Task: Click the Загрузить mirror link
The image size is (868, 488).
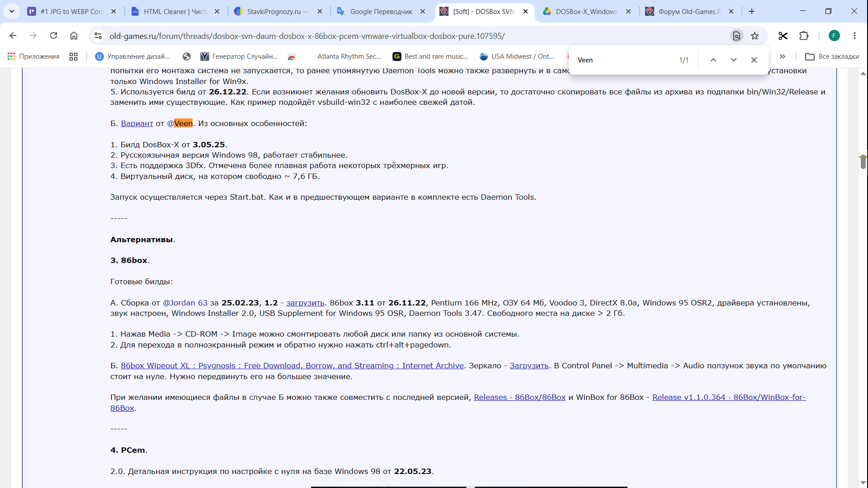Action: pyautogui.click(x=529, y=366)
